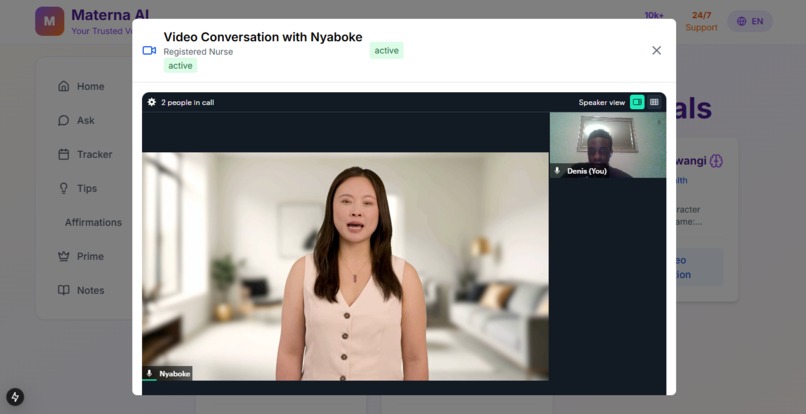Click the Tracker calendar icon

(64, 154)
